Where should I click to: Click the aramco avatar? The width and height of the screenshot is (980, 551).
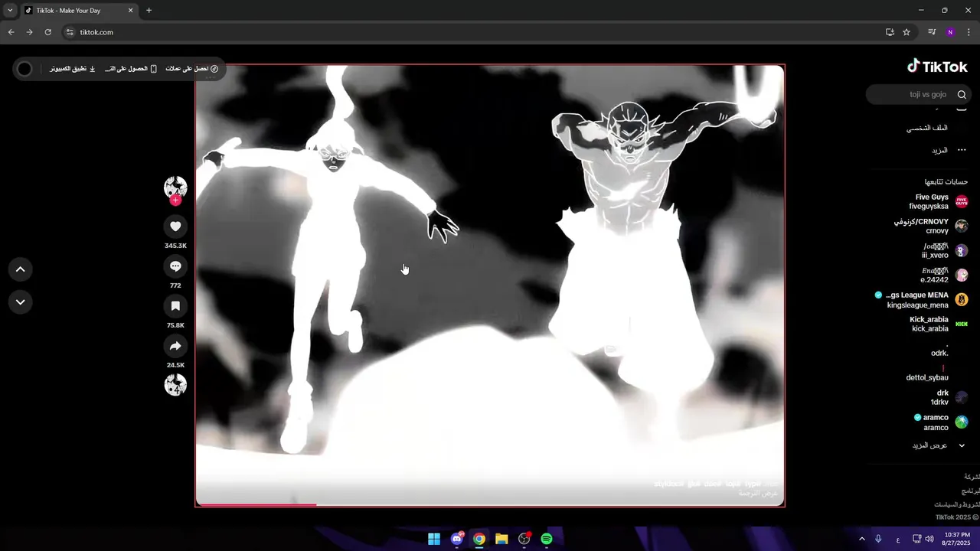[962, 422]
